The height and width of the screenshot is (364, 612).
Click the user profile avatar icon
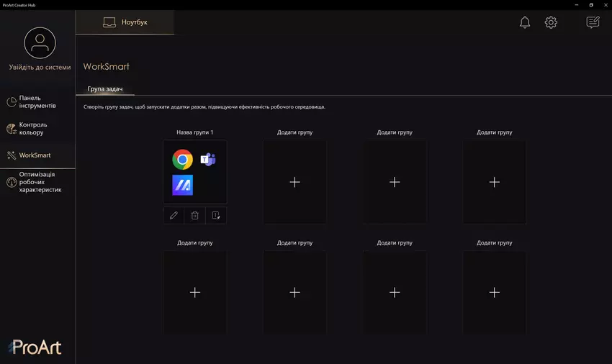(x=40, y=43)
